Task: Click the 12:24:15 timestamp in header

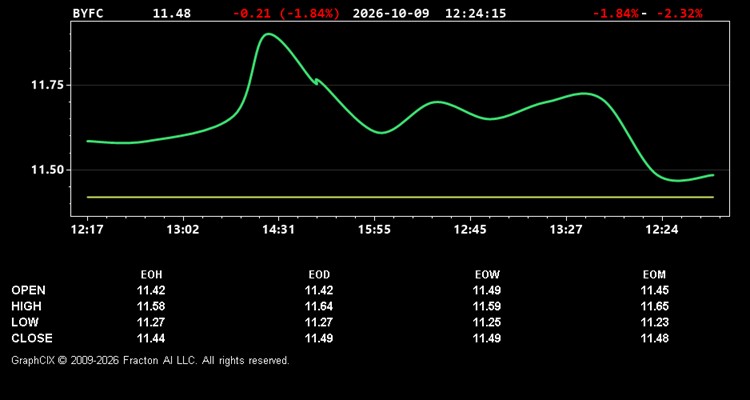Action: pos(475,13)
